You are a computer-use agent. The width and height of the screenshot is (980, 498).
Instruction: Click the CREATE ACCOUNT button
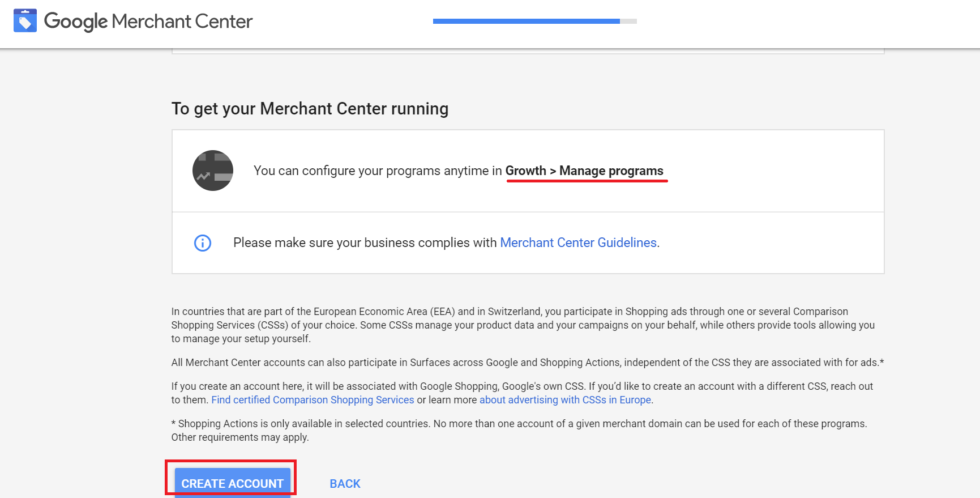pos(233,483)
